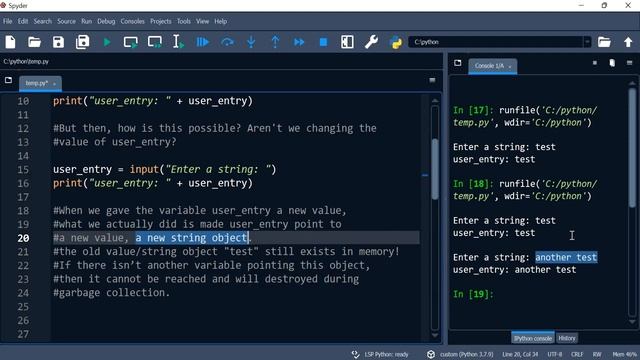Open the Debug menu
This screenshot has height=360, width=640.
[106, 21]
